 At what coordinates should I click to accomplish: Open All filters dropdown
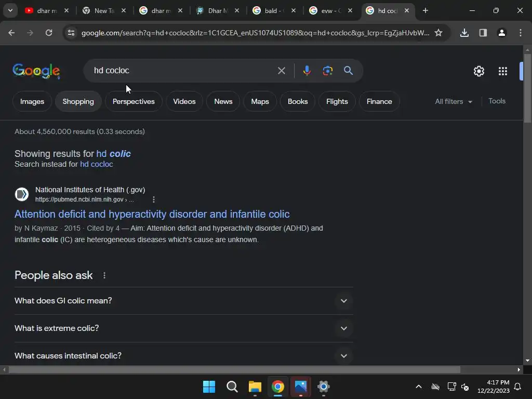(x=454, y=101)
